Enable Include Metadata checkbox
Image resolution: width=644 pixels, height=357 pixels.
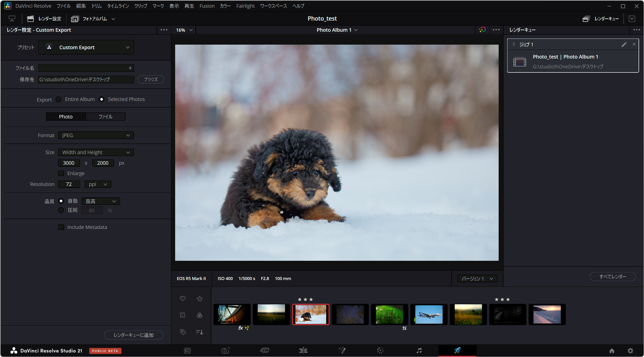pos(61,227)
